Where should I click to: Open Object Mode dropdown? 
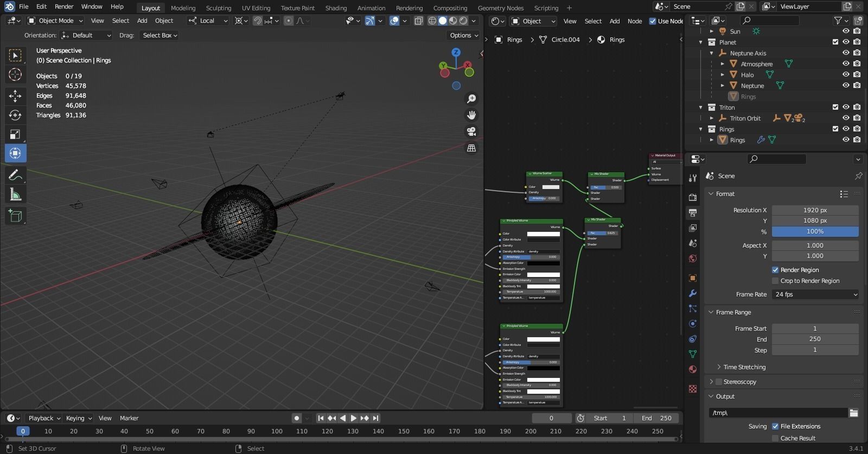(55, 21)
